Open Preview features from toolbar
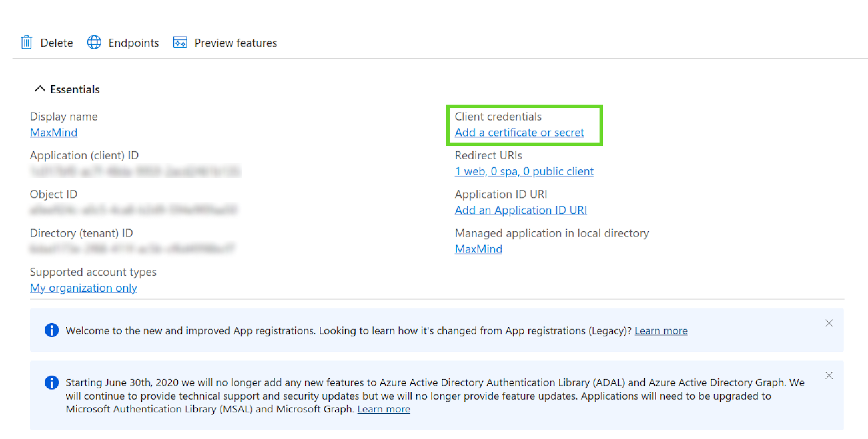The image size is (868, 439). [235, 43]
